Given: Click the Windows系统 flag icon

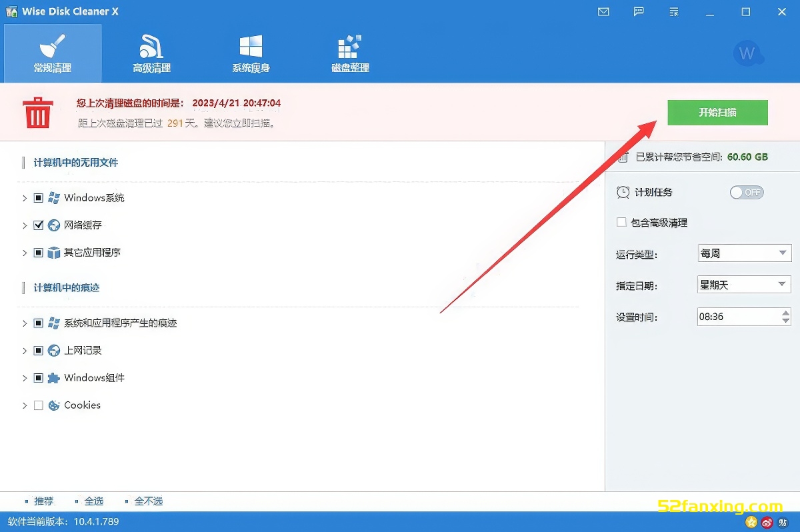Looking at the screenshot, I should click(x=54, y=198).
